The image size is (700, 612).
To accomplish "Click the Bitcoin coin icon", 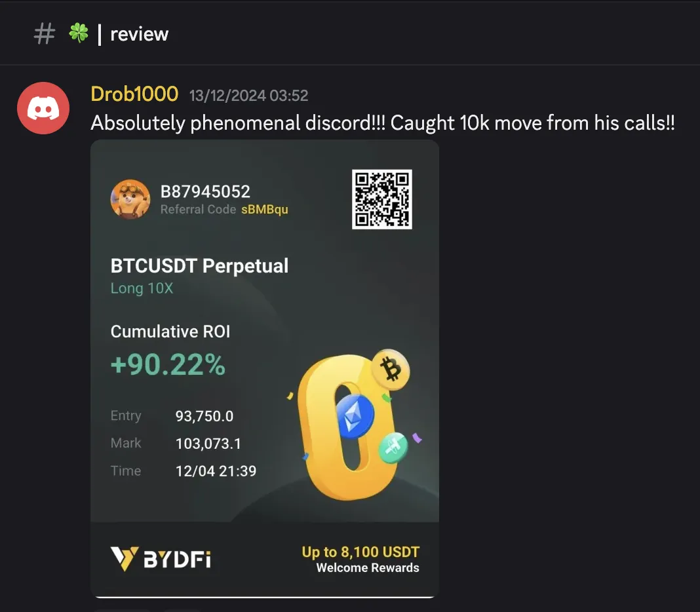I will (391, 369).
